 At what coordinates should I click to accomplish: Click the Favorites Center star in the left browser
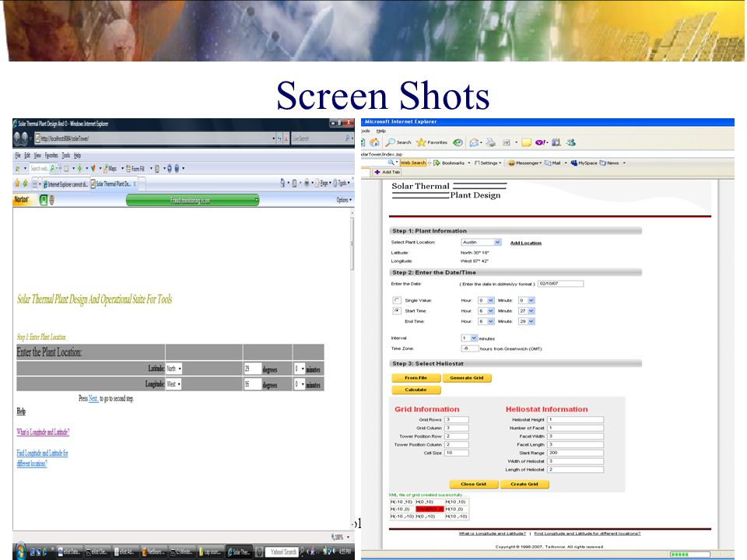pos(18,184)
